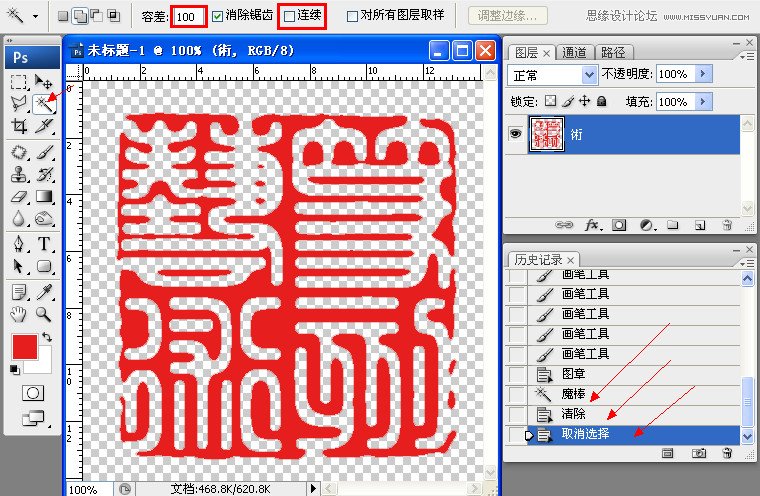Viewport: 760px width, 496px height.
Task: Hide the 術 layer visibility eye
Action: tap(515, 133)
